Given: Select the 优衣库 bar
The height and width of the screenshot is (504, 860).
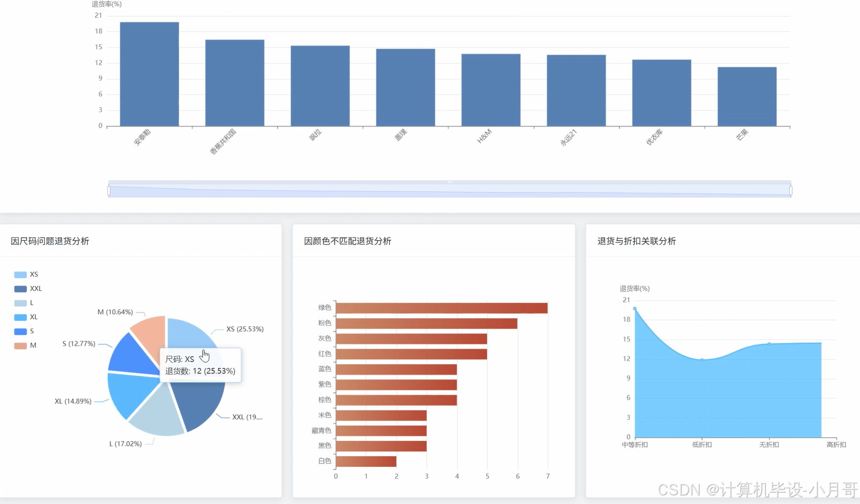Looking at the screenshot, I should click(x=662, y=93).
